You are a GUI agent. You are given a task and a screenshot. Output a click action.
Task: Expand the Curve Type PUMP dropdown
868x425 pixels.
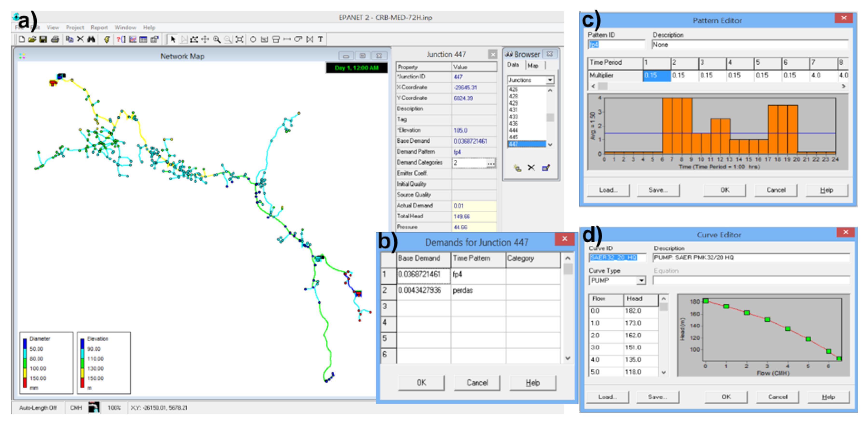(641, 281)
